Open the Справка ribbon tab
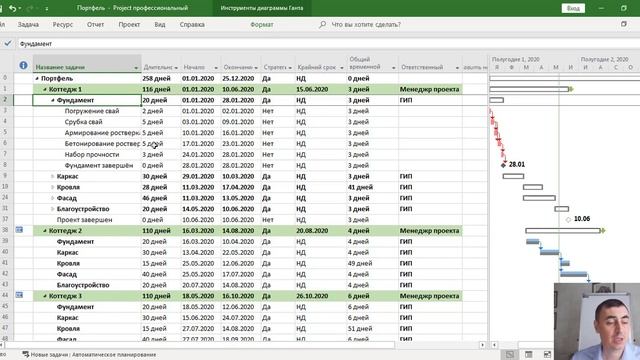This screenshot has height=360, width=640. pyautogui.click(x=192, y=24)
